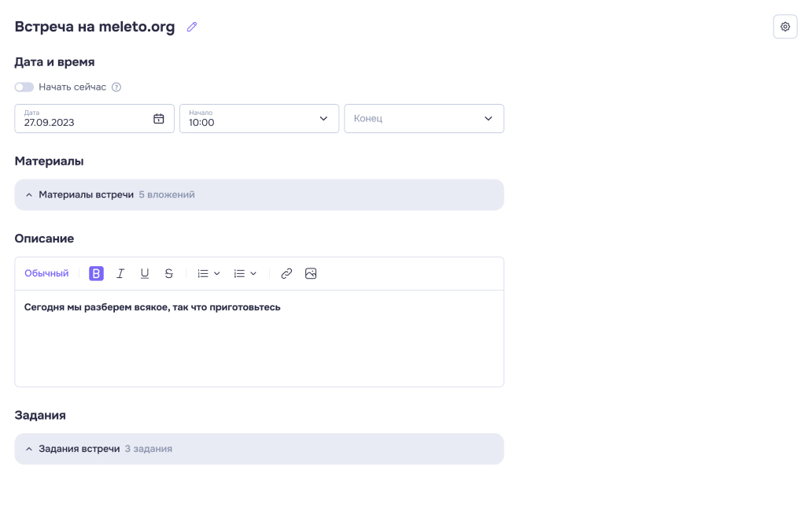Click the '5 вложений' label
This screenshot has height=507, width=812.
167,195
